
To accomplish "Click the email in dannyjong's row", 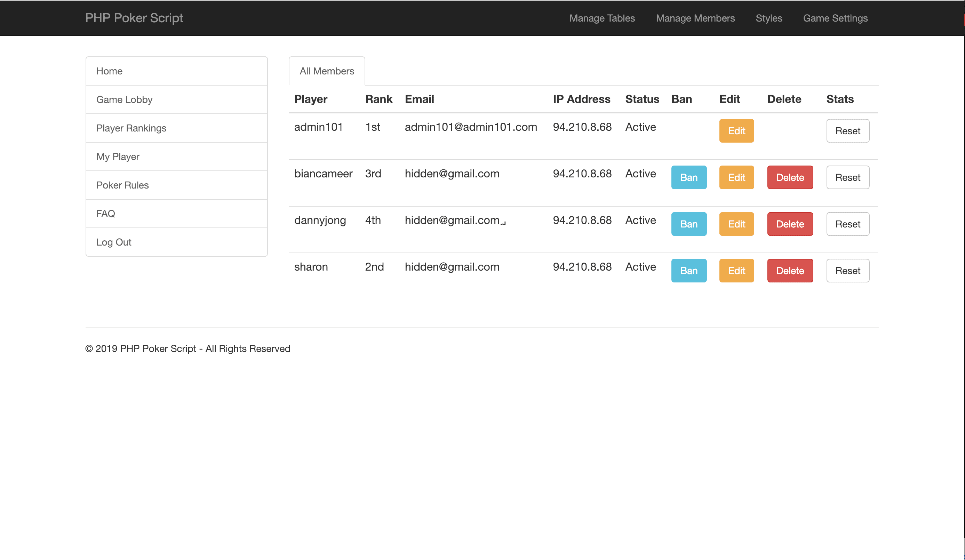I will pyautogui.click(x=452, y=221).
